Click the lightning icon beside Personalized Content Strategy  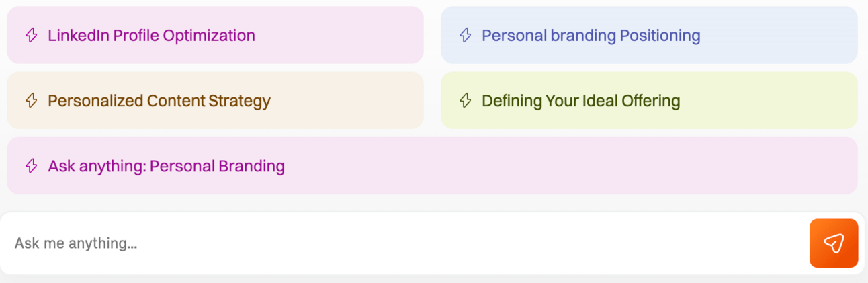point(32,101)
